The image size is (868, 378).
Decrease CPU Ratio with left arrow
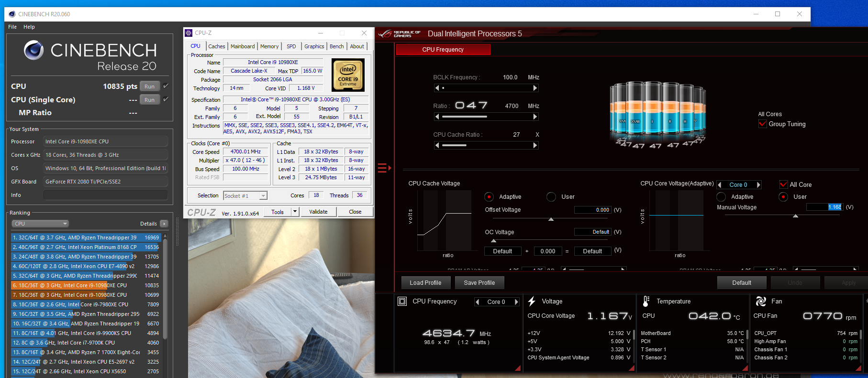click(437, 117)
